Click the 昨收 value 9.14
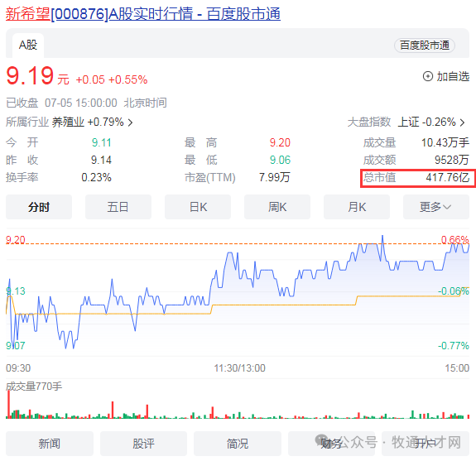Screen dimensions: 476x461 click(101, 160)
